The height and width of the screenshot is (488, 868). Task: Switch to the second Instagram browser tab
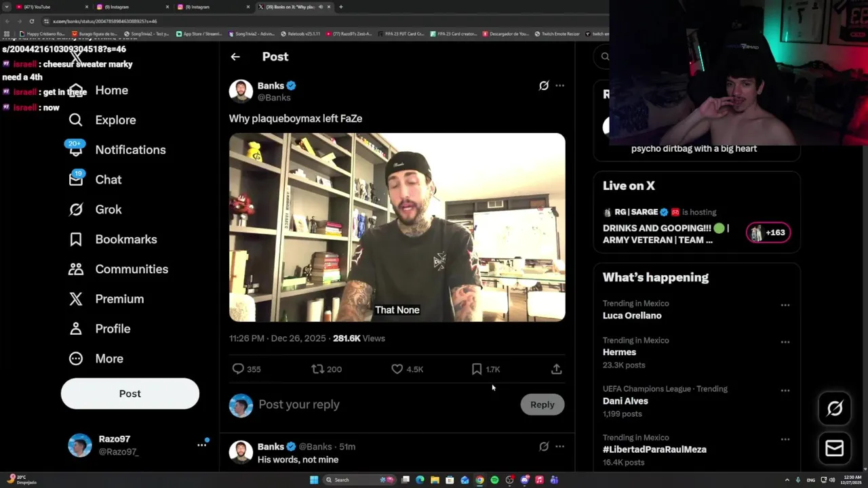tap(213, 7)
